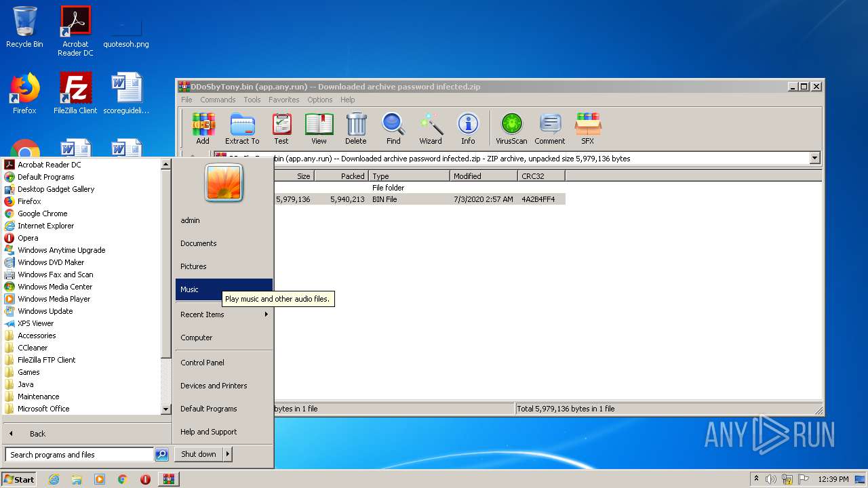This screenshot has width=868, height=488.
Task: Select the scoreguideli... Word document on desktop
Action: [x=126, y=94]
